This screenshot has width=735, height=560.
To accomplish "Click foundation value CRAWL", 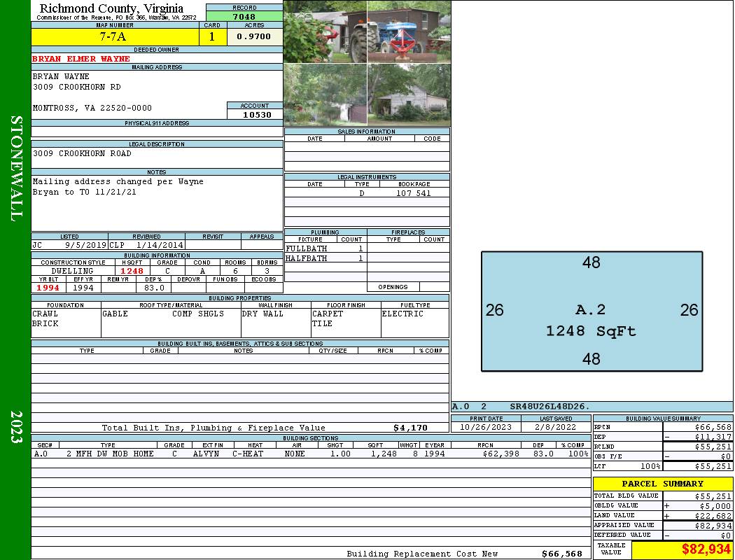I will pos(45,314).
